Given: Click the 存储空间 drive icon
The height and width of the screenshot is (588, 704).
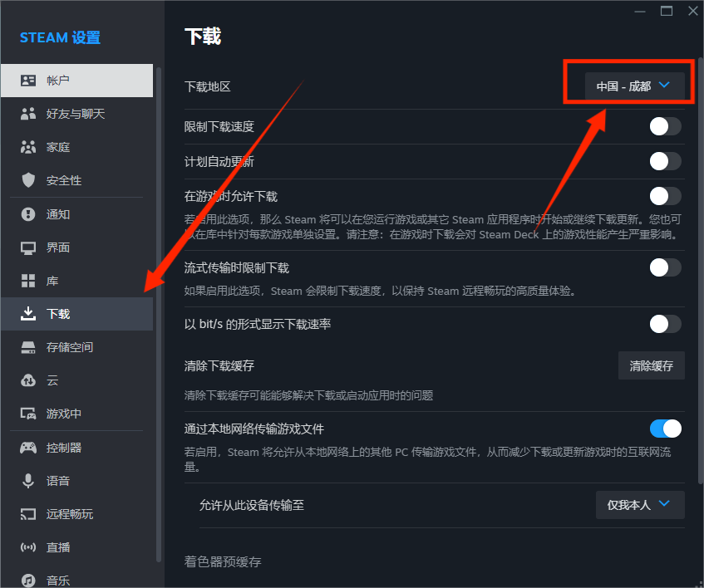Looking at the screenshot, I should pyautogui.click(x=28, y=347).
